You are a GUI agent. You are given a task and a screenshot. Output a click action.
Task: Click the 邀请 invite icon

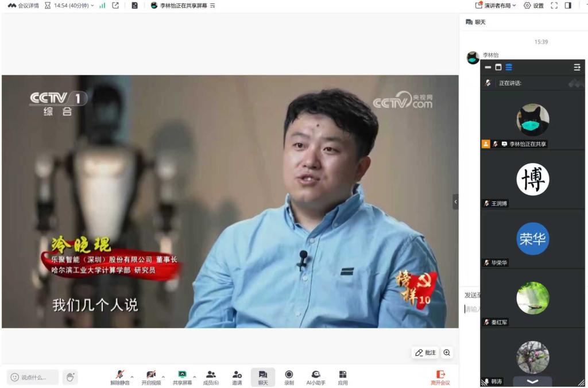237,374
